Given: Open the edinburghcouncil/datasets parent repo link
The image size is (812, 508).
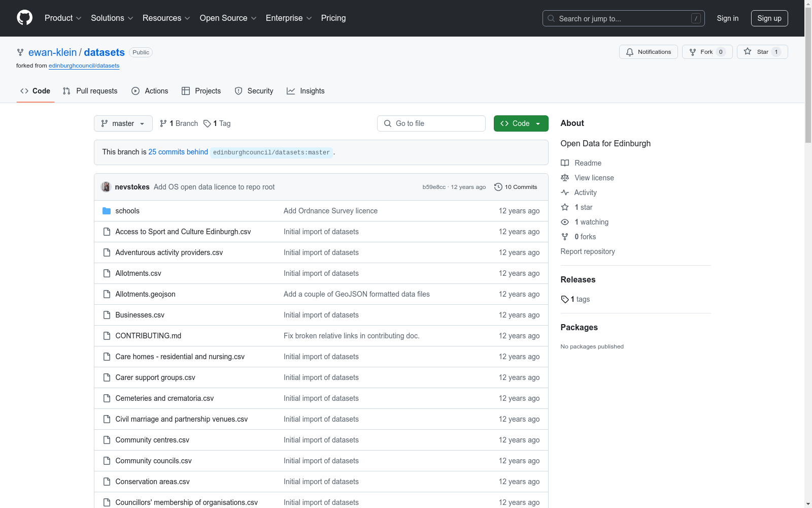Looking at the screenshot, I should point(84,66).
